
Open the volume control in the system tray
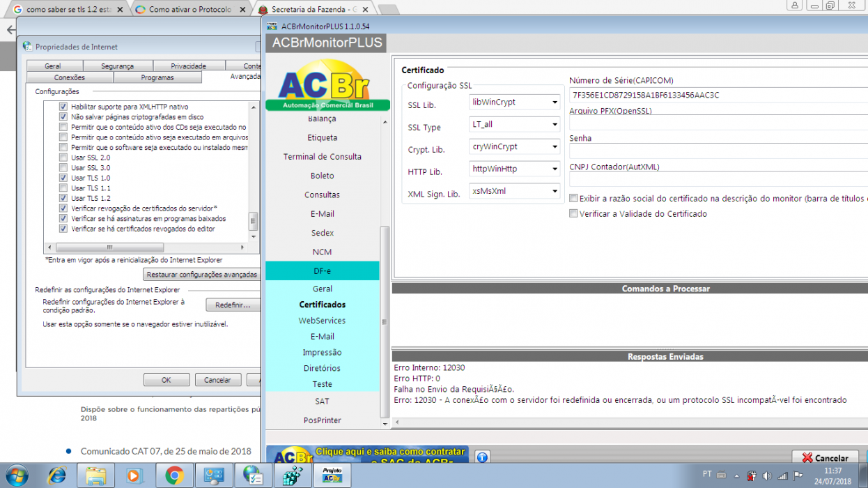tap(767, 476)
